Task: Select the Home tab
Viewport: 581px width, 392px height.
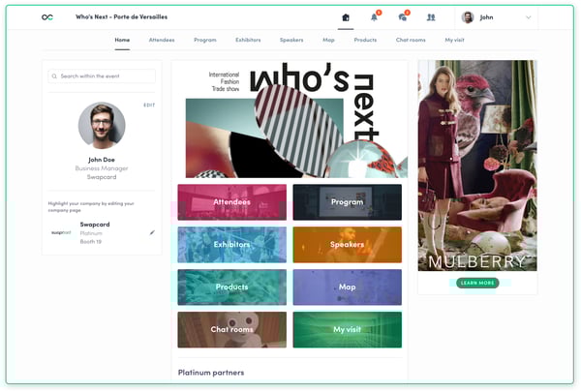Action: (x=122, y=40)
